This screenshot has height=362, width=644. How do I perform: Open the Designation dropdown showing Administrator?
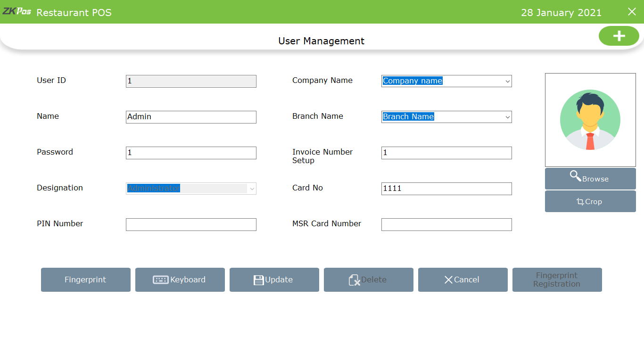(x=191, y=189)
